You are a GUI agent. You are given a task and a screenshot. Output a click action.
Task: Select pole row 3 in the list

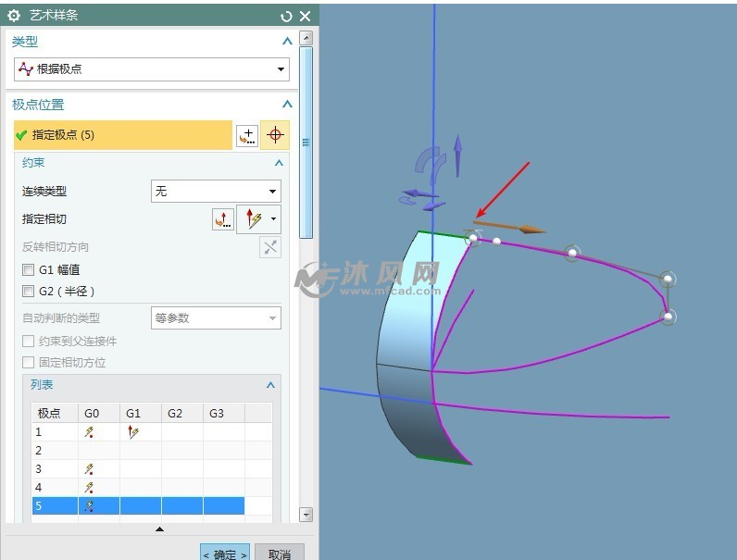click(x=151, y=469)
